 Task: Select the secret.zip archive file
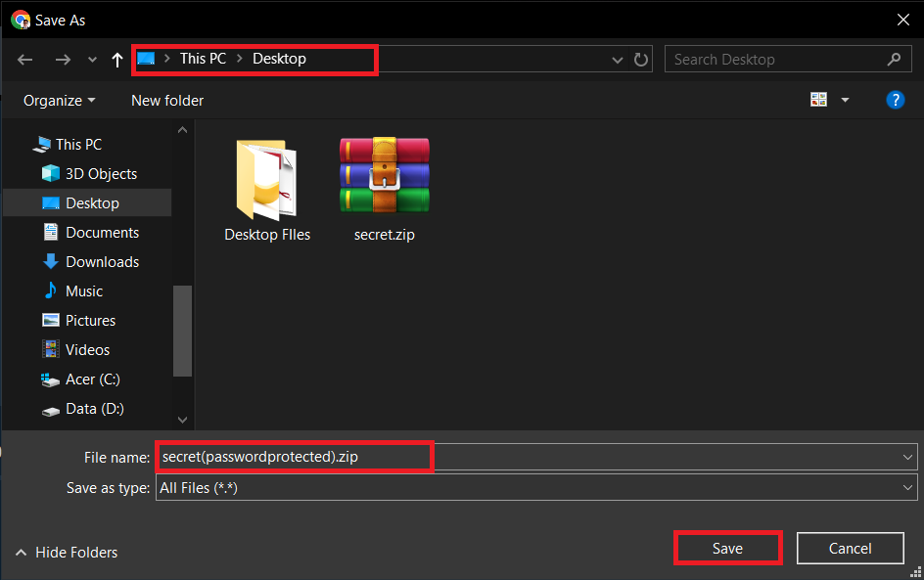click(x=384, y=189)
